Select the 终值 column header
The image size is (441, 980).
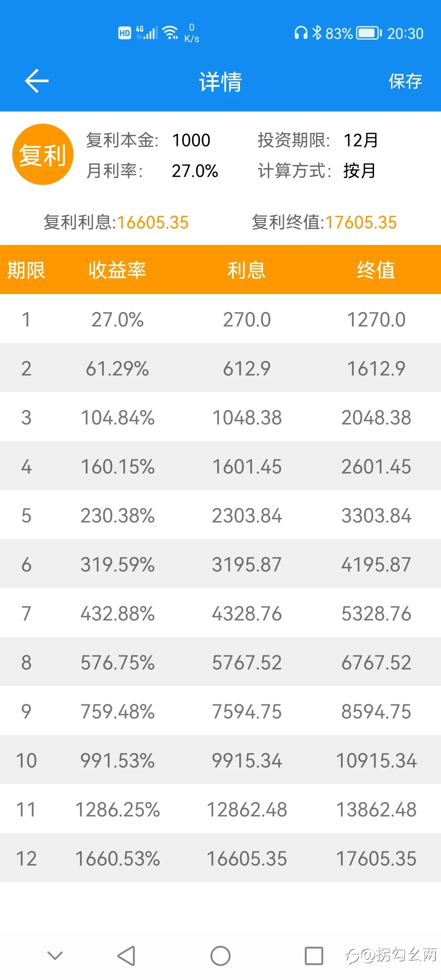point(376,270)
